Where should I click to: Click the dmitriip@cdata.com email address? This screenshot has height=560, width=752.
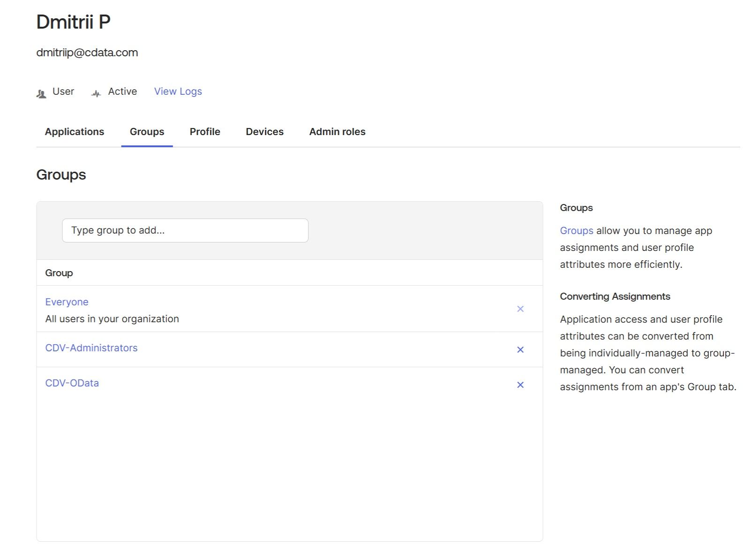[x=87, y=53]
